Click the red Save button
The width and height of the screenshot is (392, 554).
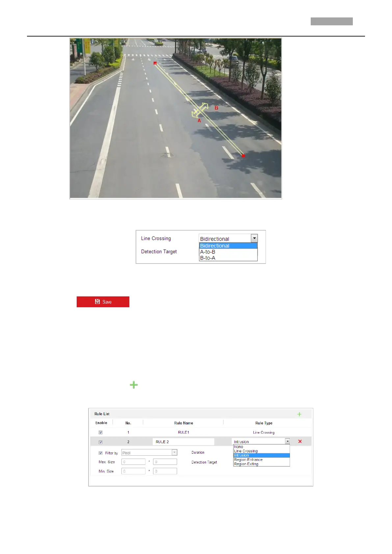[x=103, y=302]
